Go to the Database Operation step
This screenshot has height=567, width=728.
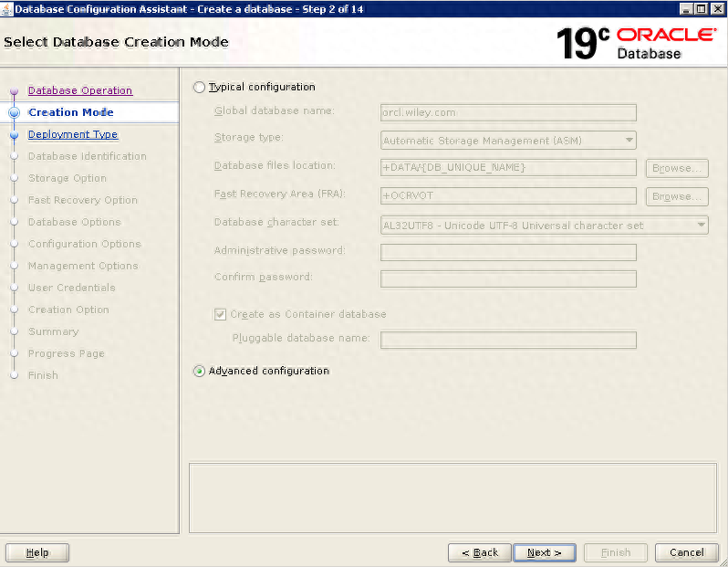[x=80, y=90]
